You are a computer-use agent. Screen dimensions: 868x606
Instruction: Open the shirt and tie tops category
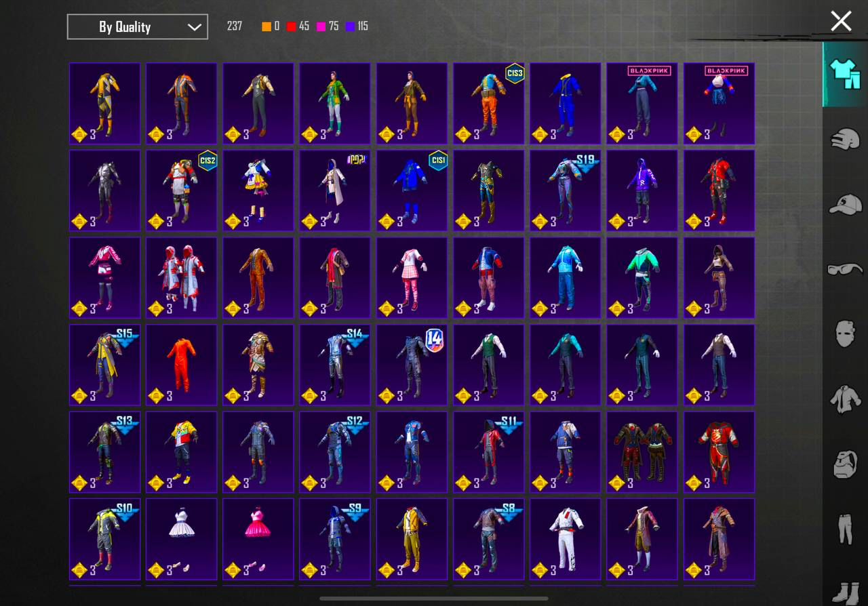[845, 399]
